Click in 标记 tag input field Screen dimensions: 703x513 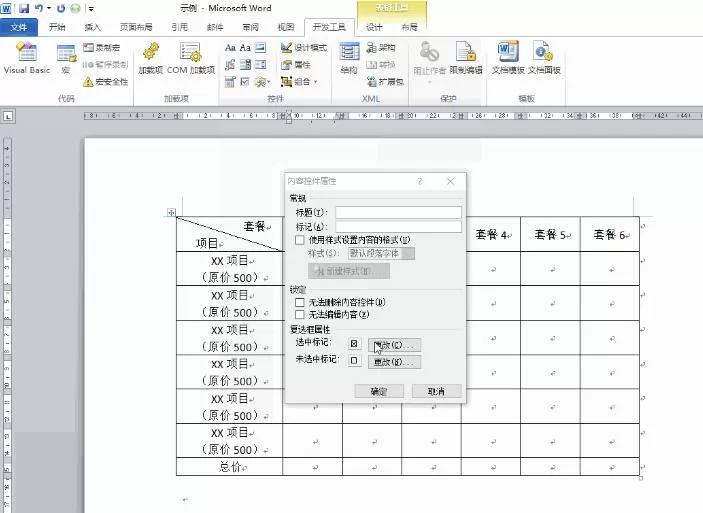tap(398, 226)
